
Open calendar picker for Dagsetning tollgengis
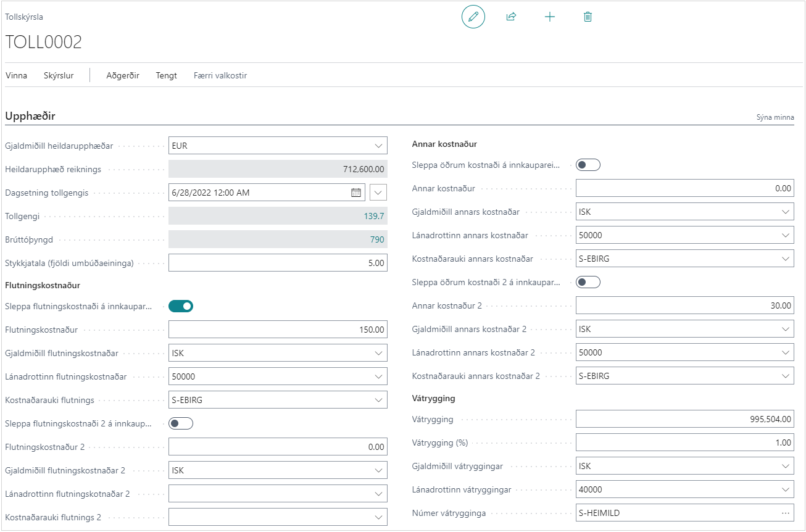coord(356,193)
